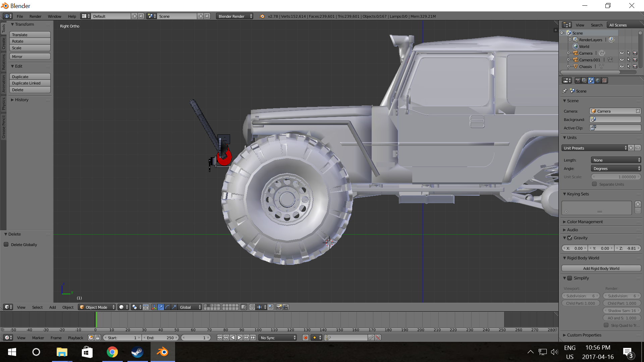This screenshot has width=644, height=362.
Task: Uncheck the Gravity checkbox
Action: [x=570, y=238]
